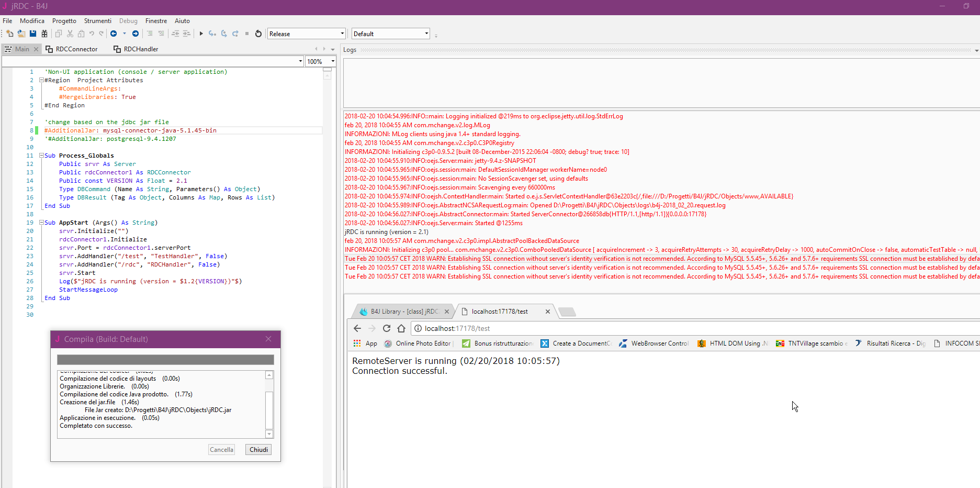Open the Strumenti menu
This screenshot has width=980, height=488.
coord(98,21)
